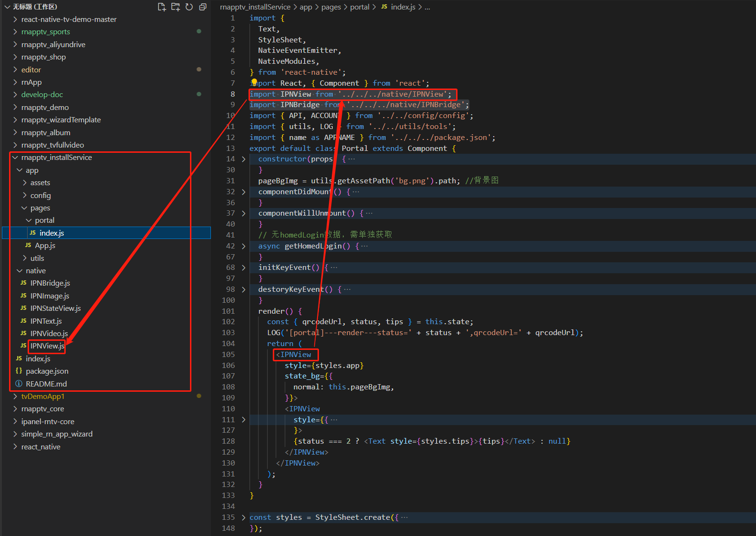
Task: Open the package.json file in the explorer
Action: 47,371
